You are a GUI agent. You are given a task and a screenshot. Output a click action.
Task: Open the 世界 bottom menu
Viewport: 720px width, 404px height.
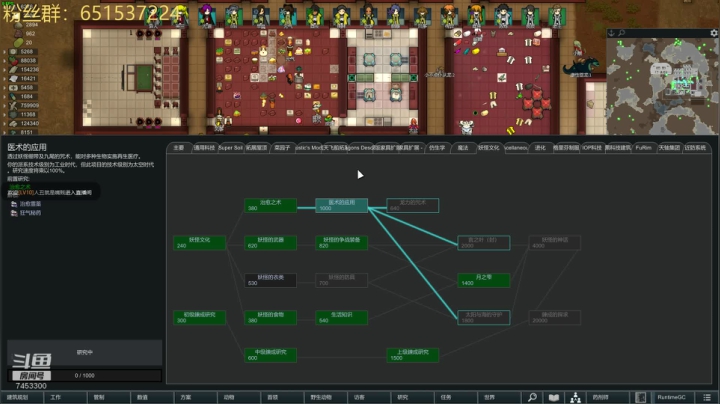[x=500, y=398]
